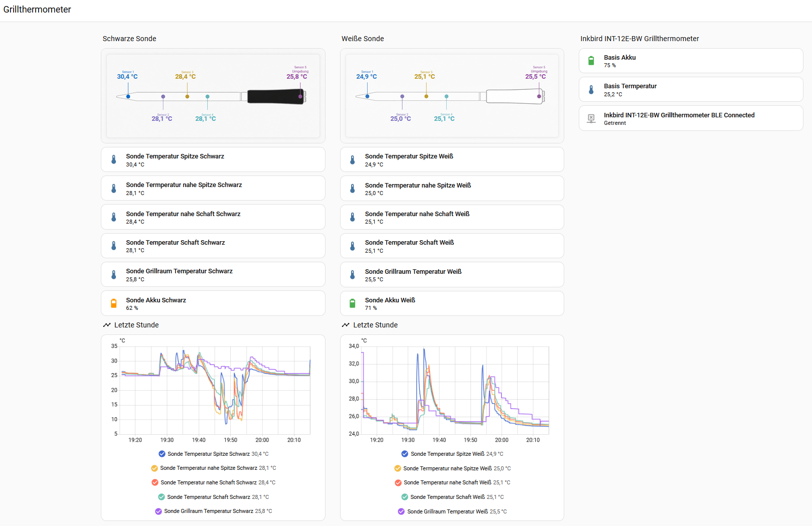
Task: Click thermometer icon of Sonde Termperatur nahe Spitze Schwarz
Action: [114, 189]
